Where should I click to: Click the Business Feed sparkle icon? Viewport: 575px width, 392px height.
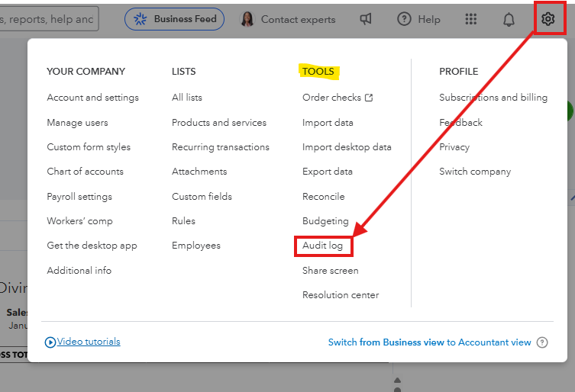tap(140, 18)
